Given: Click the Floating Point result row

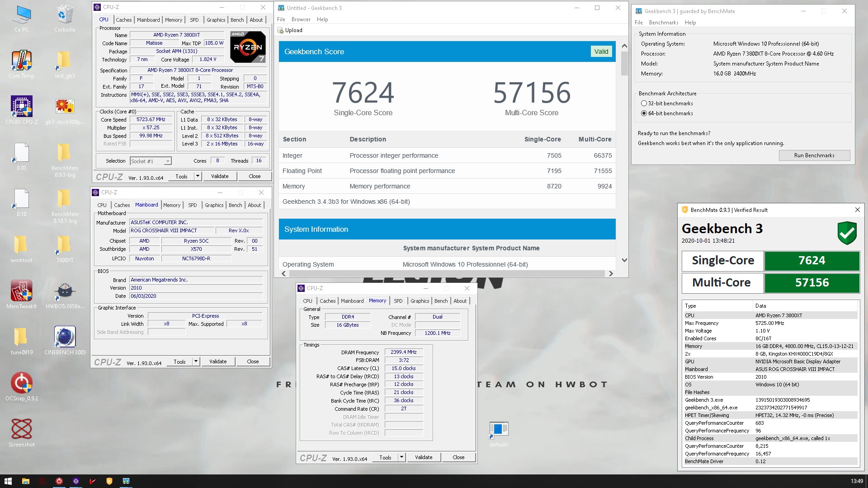Looking at the screenshot, I should (x=447, y=171).
